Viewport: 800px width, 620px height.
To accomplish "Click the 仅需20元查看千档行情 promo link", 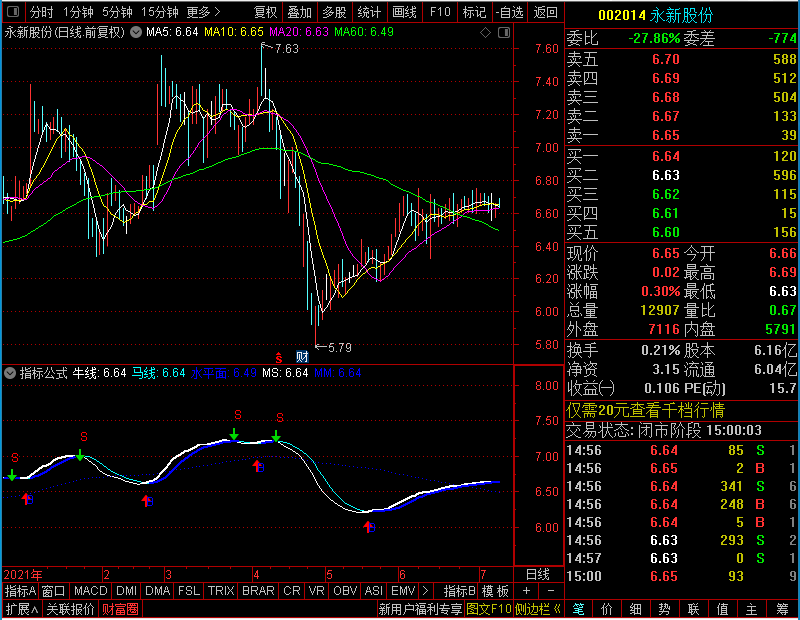I will [645, 410].
